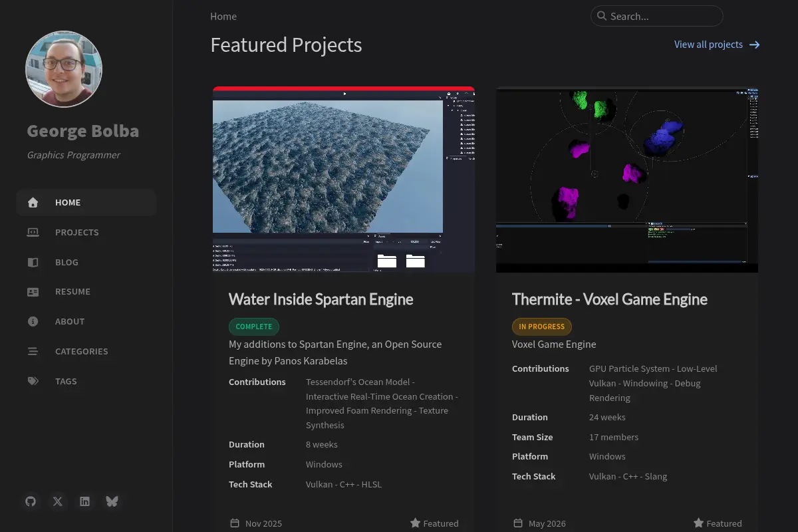
Task: Open the GitHub profile icon
Action: tap(31, 501)
